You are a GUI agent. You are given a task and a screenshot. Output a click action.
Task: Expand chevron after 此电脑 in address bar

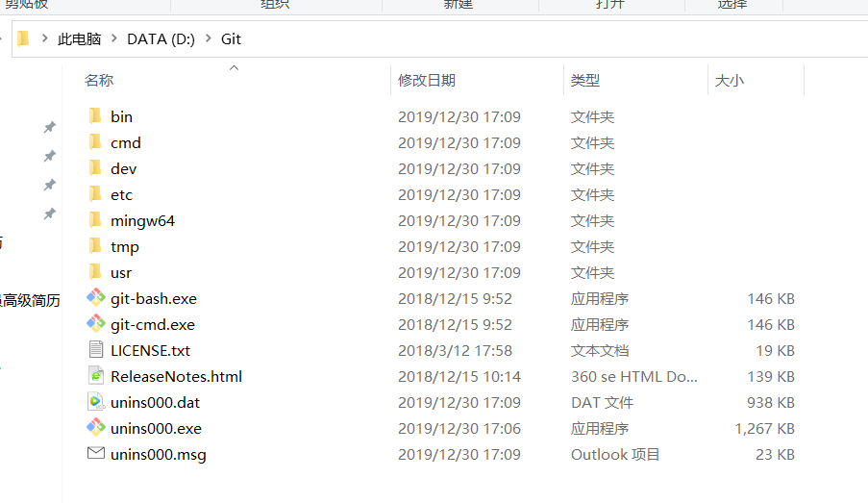pos(114,38)
